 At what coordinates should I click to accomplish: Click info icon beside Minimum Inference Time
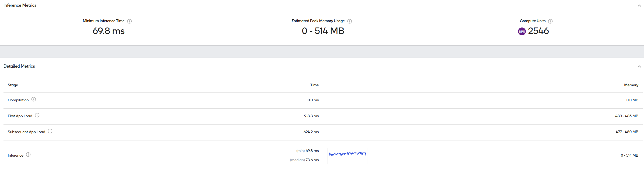[x=129, y=21]
